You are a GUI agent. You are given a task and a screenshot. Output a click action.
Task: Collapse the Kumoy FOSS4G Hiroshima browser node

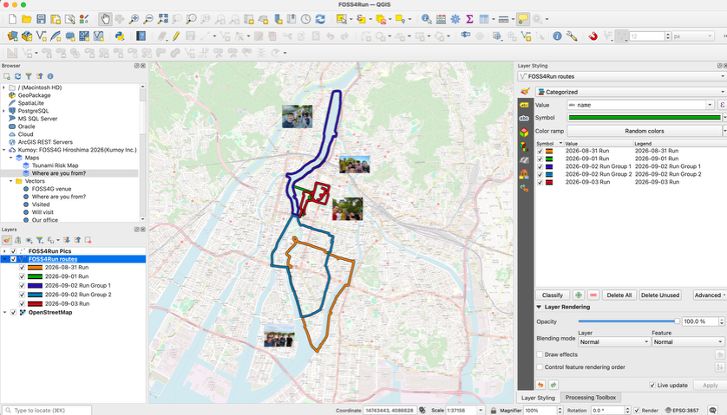pyautogui.click(x=4, y=150)
